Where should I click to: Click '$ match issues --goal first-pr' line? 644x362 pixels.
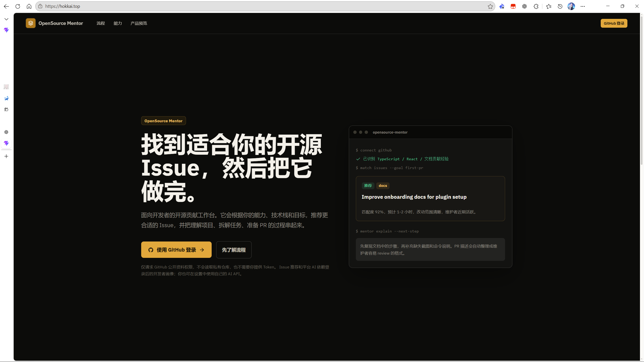[x=389, y=168]
